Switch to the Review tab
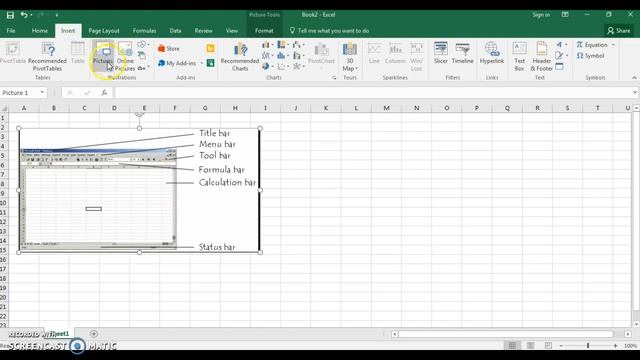640x360 pixels. click(x=203, y=31)
